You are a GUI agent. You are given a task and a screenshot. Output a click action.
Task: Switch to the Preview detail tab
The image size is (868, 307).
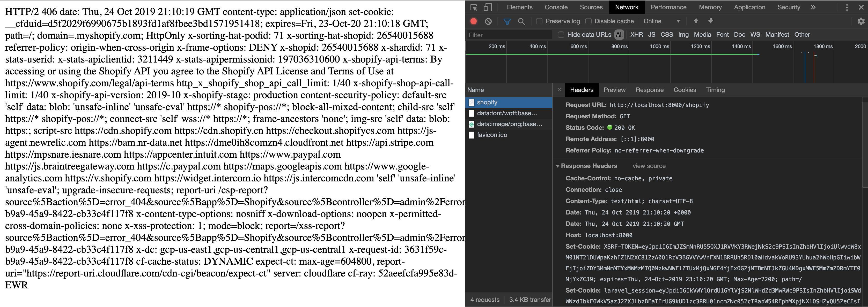pos(614,90)
